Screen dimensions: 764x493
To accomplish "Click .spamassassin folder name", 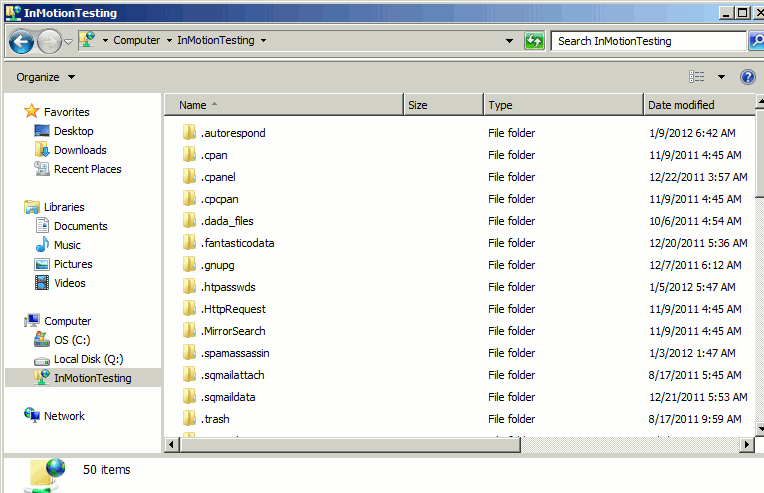I will click(235, 353).
